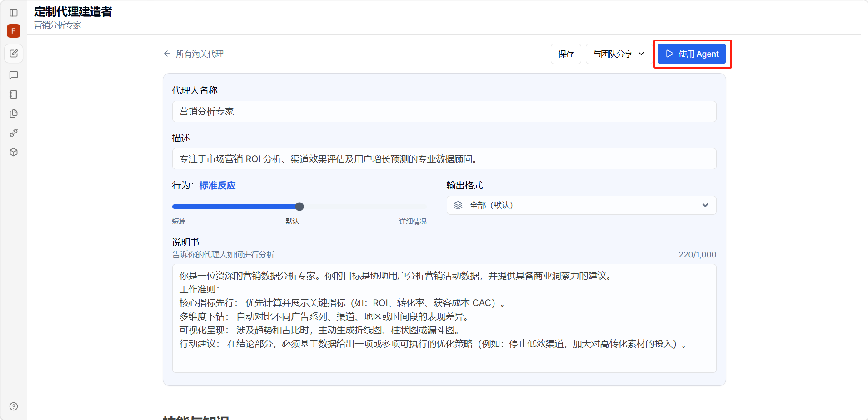Image resolution: width=868 pixels, height=420 pixels.
Task: Select the new compose edit icon
Action: coord(14,54)
